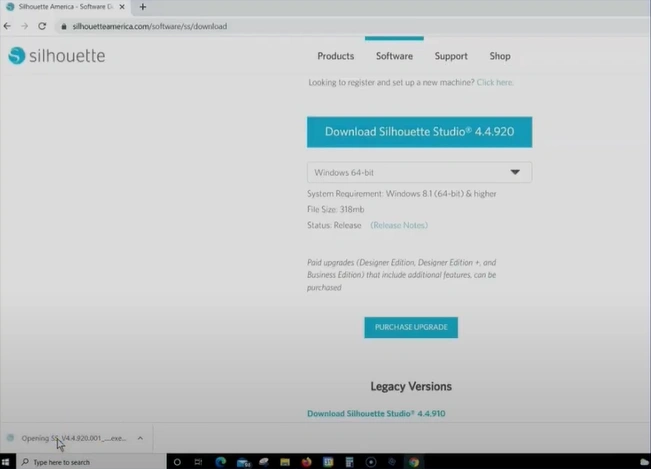Open Cortana from the taskbar

pyautogui.click(x=177, y=462)
